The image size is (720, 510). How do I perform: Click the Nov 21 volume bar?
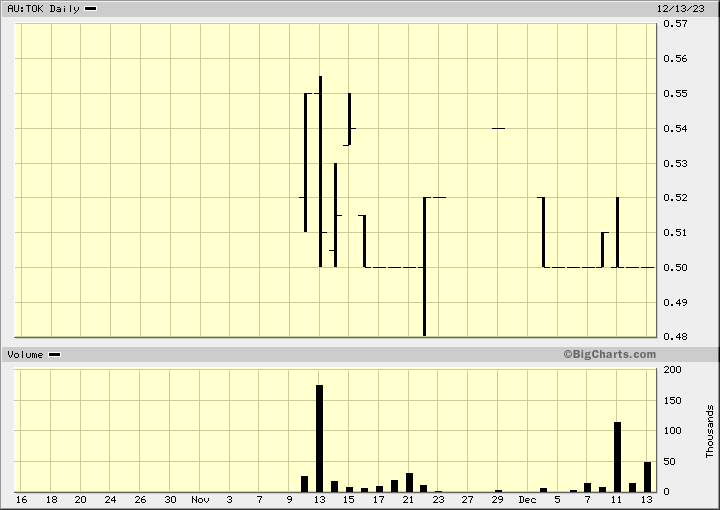tap(410, 482)
